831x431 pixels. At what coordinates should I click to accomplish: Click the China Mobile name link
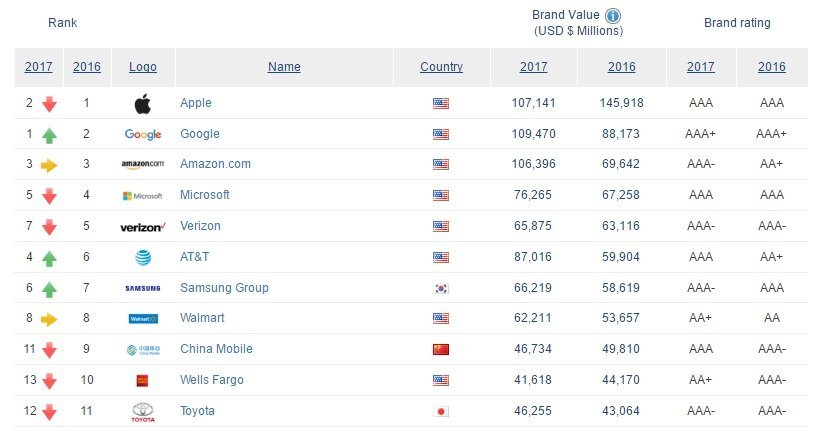[x=216, y=349]
